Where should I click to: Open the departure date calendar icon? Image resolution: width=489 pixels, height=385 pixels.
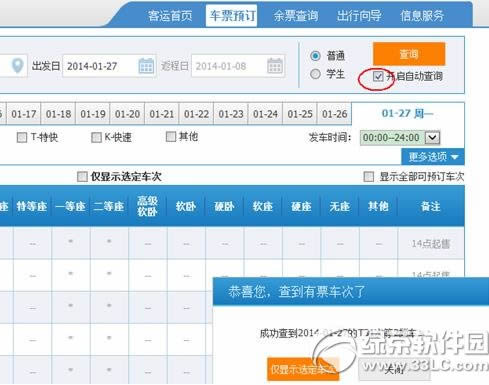[146, 66]
